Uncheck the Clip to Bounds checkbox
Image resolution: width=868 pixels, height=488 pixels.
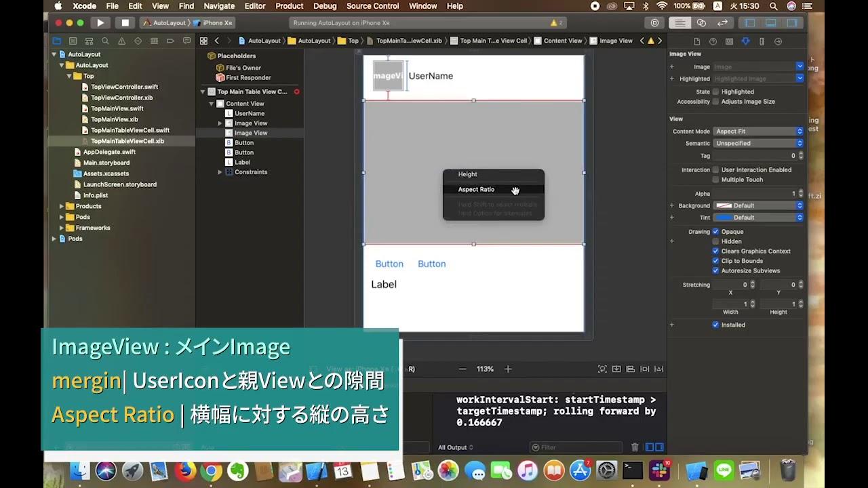[715, 261]
